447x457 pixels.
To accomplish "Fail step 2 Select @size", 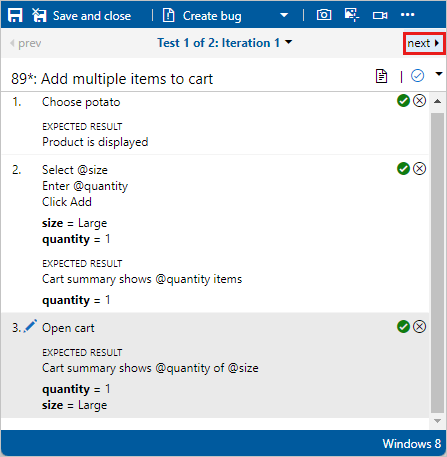I will 419,169.
